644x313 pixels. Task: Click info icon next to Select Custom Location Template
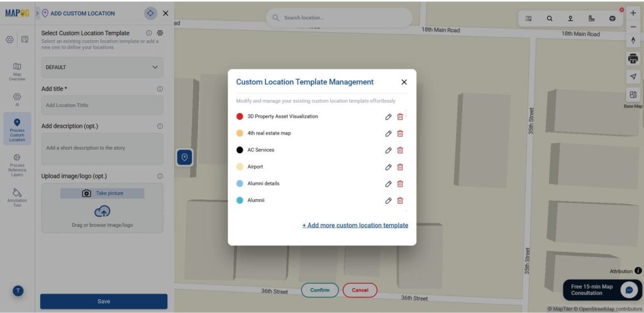pyautogui.click(x=148, y=33)
